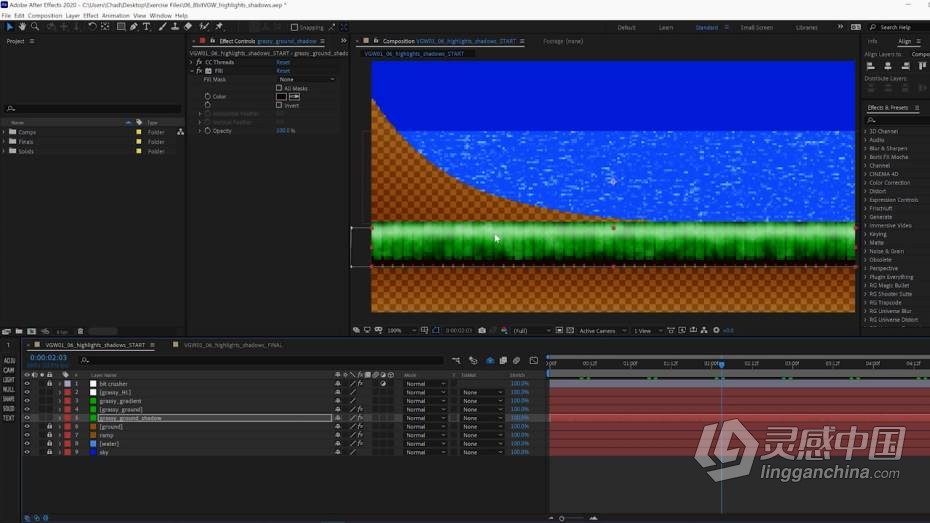The image size is (930, 523).
Task: Click the Color eyedropper in Fill effect
Action: 294,97
